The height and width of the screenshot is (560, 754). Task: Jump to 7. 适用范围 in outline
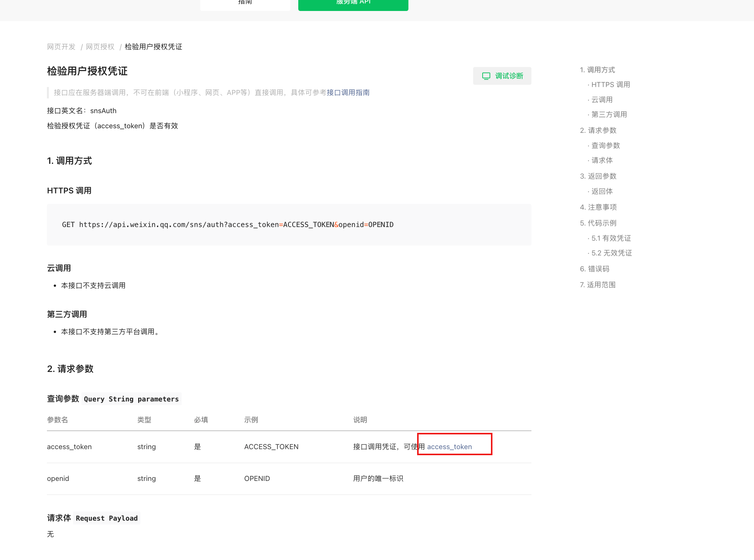[597, 285]
